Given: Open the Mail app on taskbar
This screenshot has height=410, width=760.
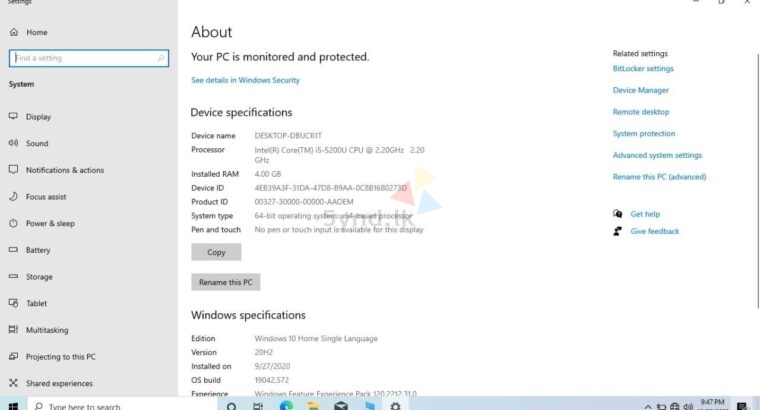Looking at the screenshot, I should [x=341, y=406].
